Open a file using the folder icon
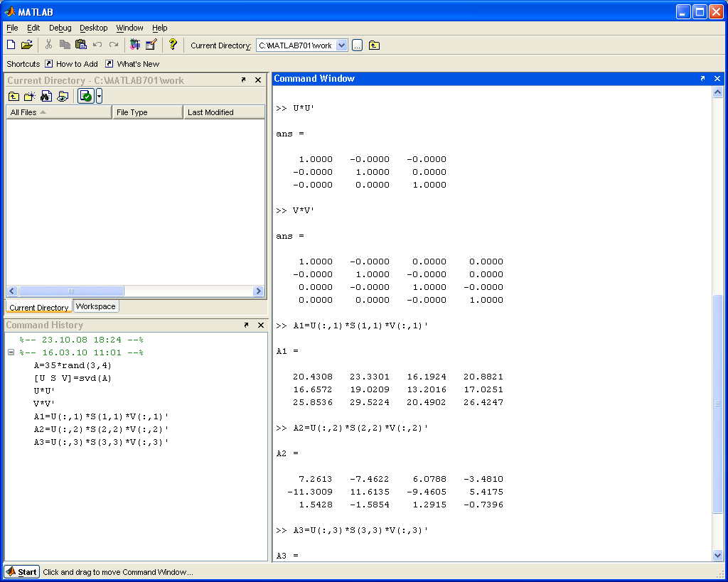 [27, 45]
